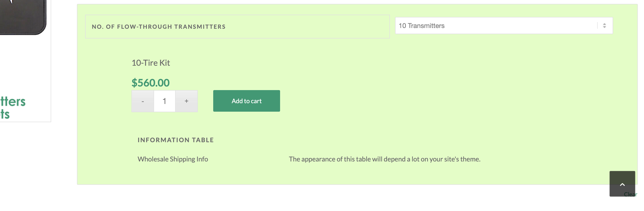Click the dropdown up-down arrows icon
Image resolution: width=644 pixels, height=211 pixels.
click(604, 26)
